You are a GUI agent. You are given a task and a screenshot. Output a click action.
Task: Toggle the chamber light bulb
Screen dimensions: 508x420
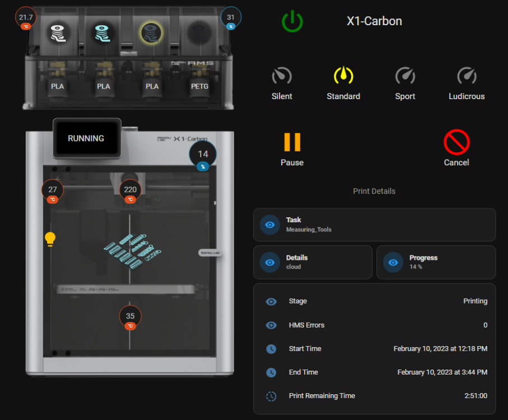point(50,239)
